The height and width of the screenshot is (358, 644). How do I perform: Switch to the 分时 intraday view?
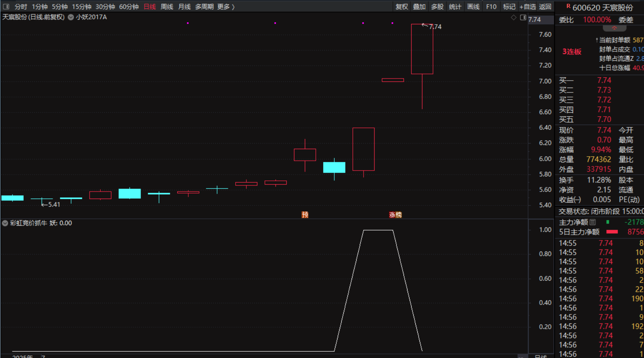[21, 7]
